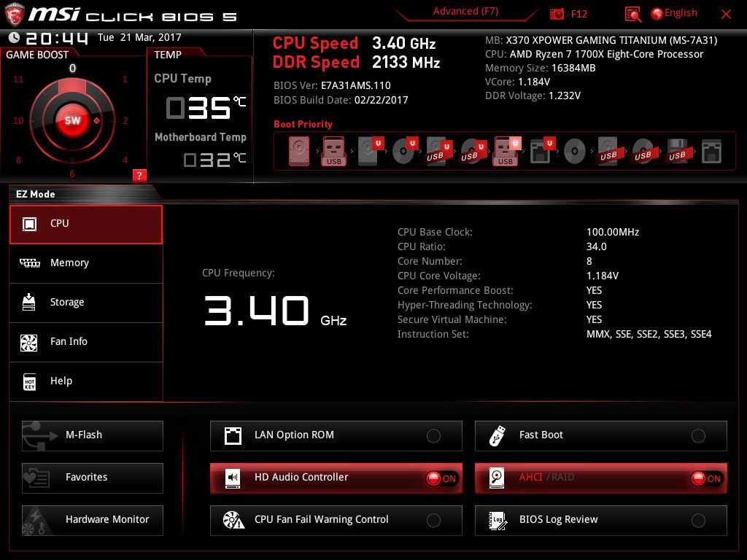Click the 20:44 system time

coord(57,38)
